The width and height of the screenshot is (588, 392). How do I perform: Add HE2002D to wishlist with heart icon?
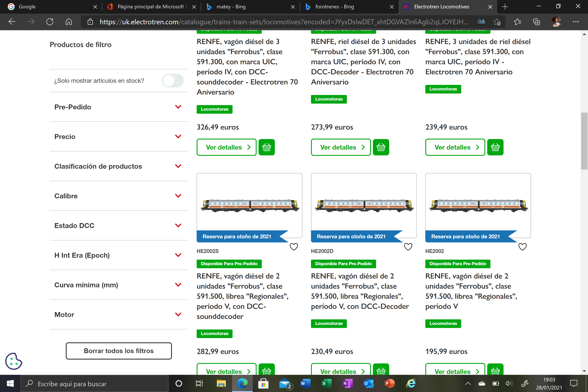click(408, 247)
